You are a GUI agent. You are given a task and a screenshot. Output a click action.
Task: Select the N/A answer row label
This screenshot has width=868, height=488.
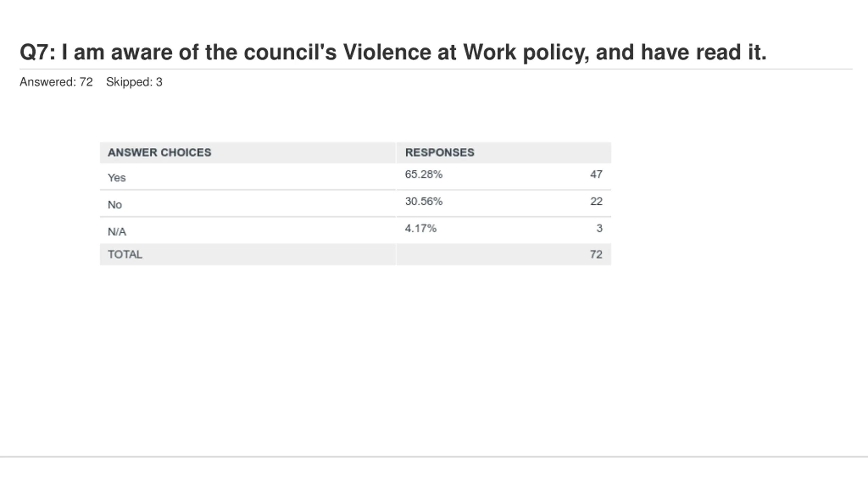117,232
